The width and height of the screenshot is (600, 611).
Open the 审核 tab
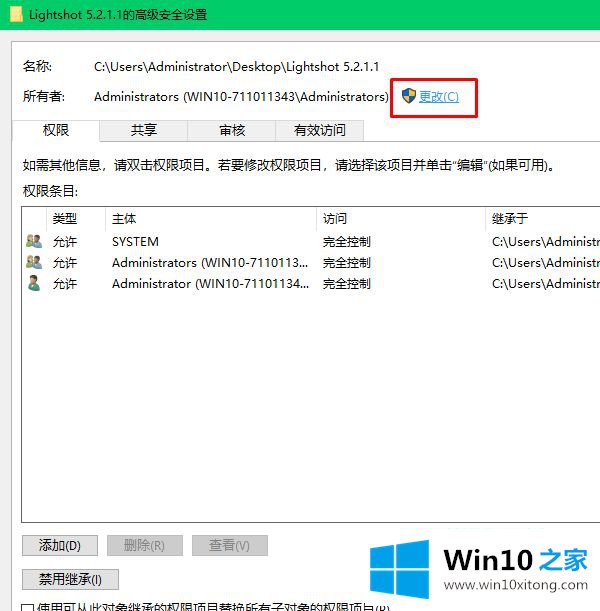pos(232,130)
